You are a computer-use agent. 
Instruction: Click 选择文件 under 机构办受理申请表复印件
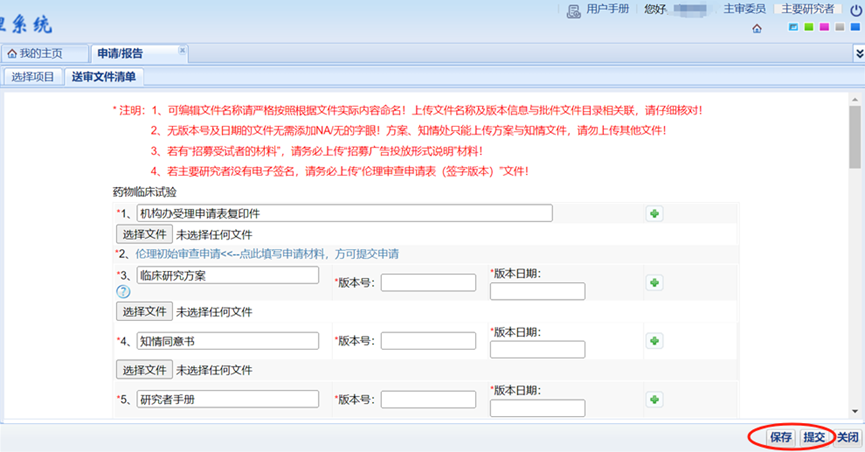(144, 234)
